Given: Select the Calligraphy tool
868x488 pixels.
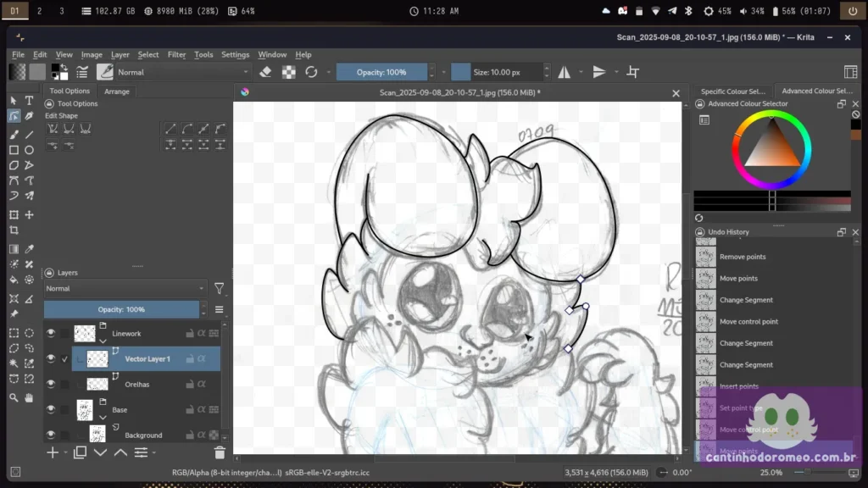Looking at the screenshot, I should tap(30, 116).
